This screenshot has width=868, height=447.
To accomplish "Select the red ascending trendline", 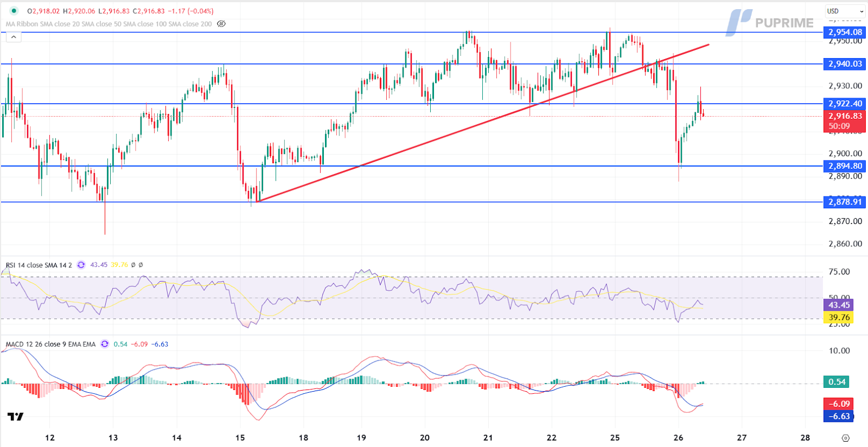I will coord(483,123).
